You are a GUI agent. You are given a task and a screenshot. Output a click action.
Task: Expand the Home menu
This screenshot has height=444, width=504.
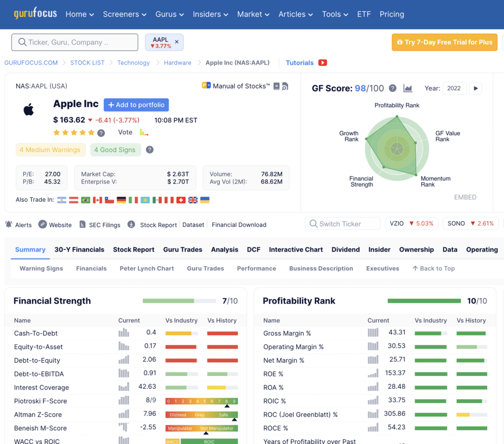pyautogui.click(x=80, y=14)
